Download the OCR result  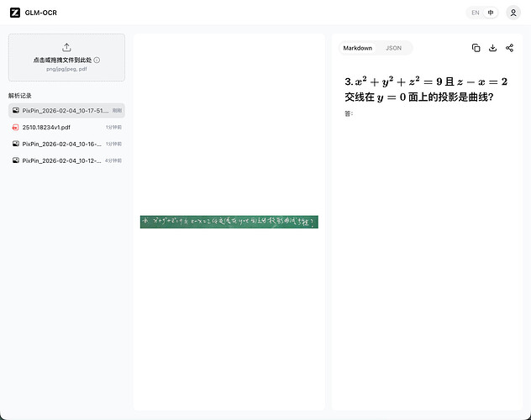(x=492, y=48)
